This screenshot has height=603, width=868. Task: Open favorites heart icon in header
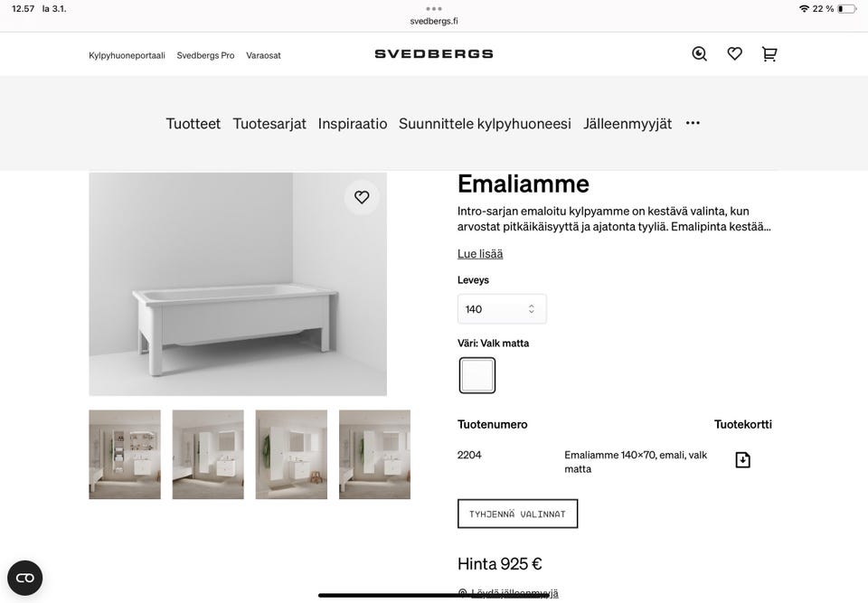[734, 53]
